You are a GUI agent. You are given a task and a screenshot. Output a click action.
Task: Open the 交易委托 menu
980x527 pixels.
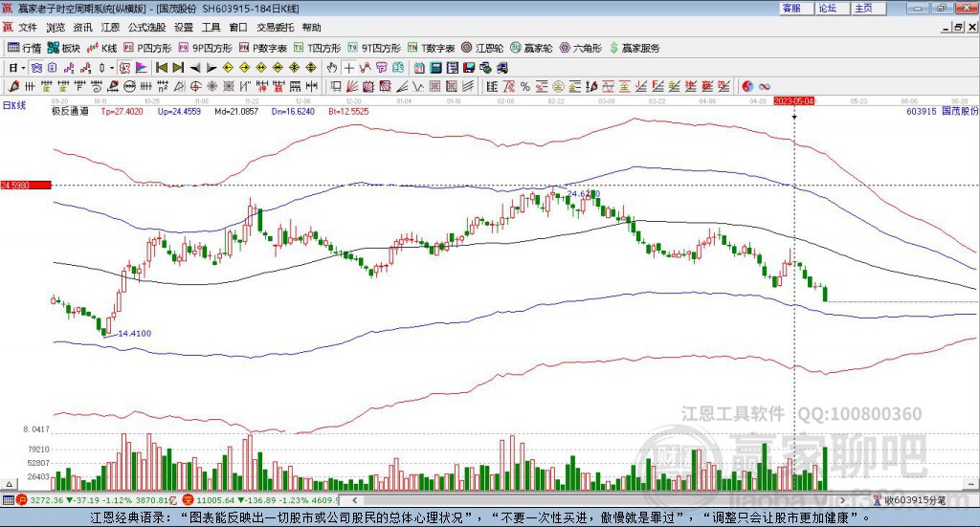(275, 28)
